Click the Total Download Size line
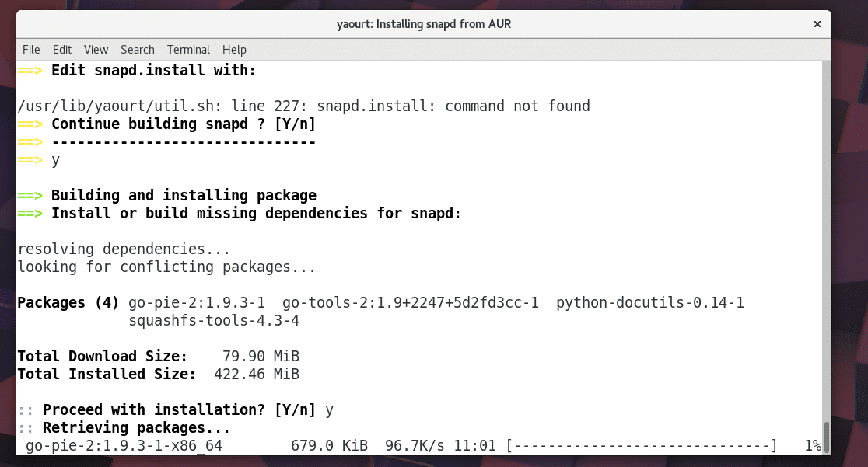The image size is (868, 467). (x=159, y=356)
